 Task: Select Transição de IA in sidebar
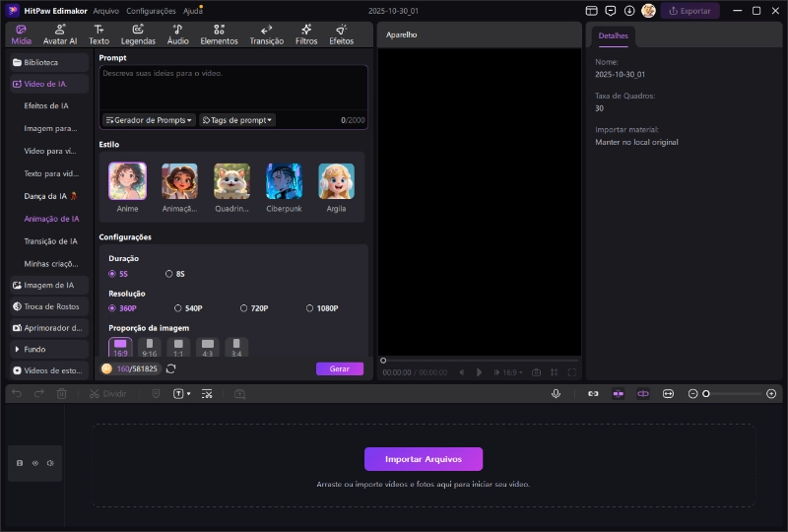tap(50, 241)
